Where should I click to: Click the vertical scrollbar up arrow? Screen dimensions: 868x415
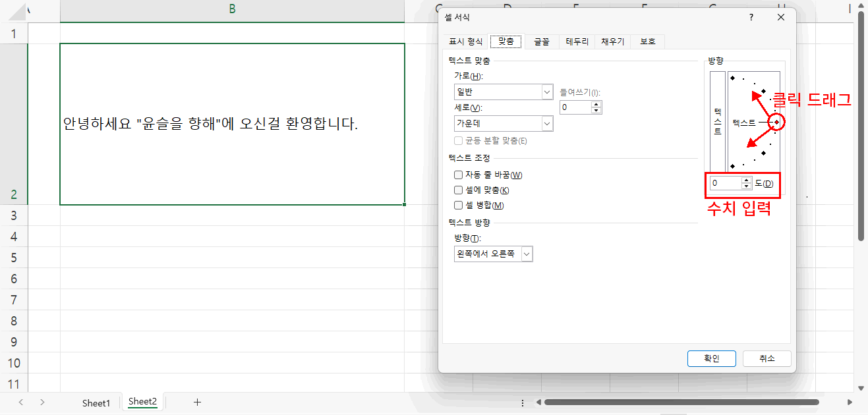[x=861, y=5]
